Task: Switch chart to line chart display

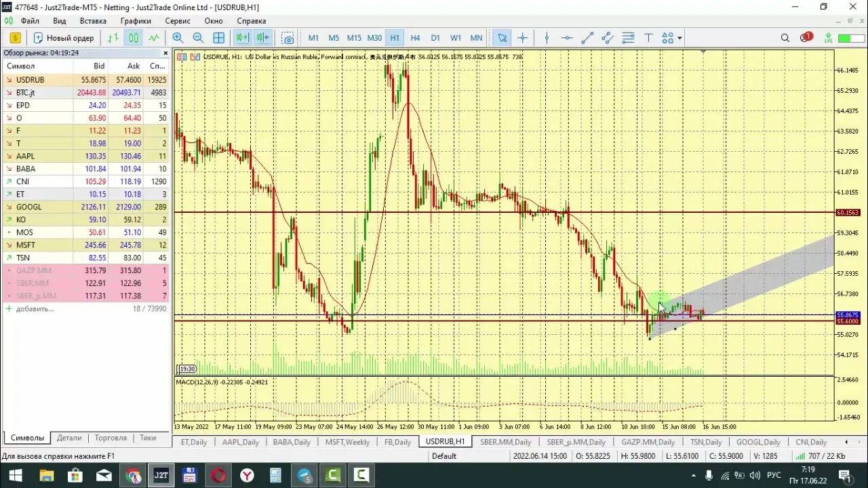Action: [154, 38]
